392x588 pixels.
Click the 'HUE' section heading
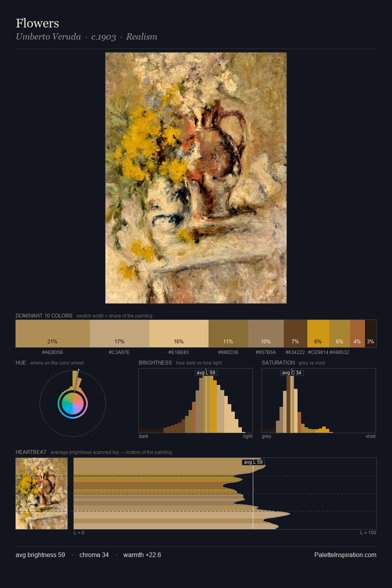coord(21,363)
